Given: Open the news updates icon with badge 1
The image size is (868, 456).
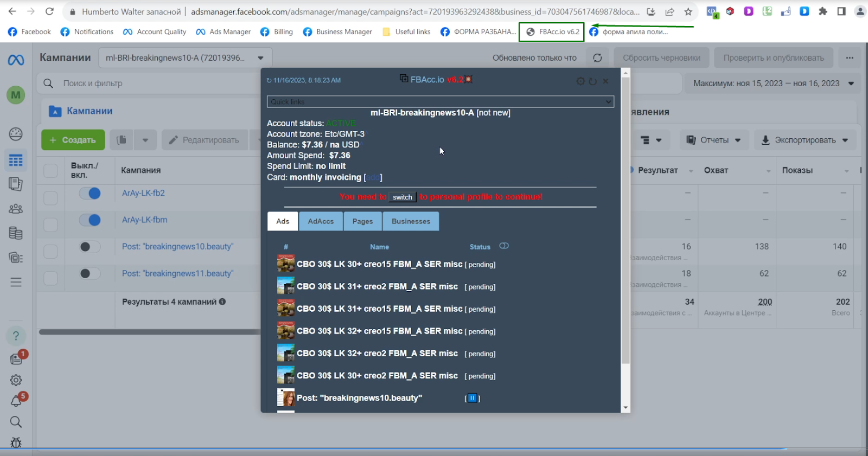Looking at the screenshot, I should tap(16, 359).
